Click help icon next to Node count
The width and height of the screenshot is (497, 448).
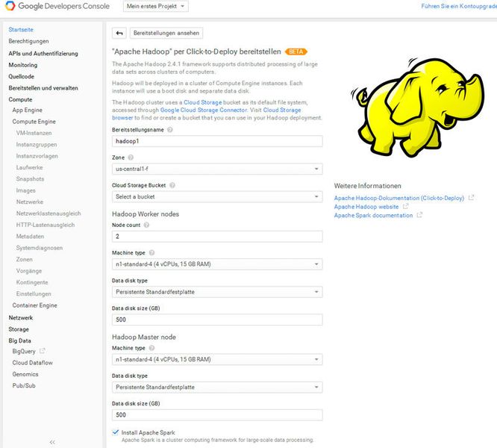click(x=146, y=225)
